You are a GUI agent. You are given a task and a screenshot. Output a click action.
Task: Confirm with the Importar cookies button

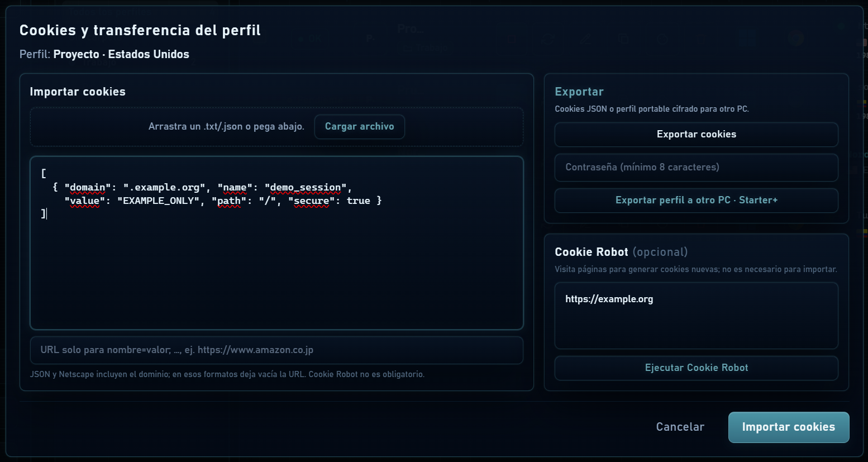[x=788, y=427]
